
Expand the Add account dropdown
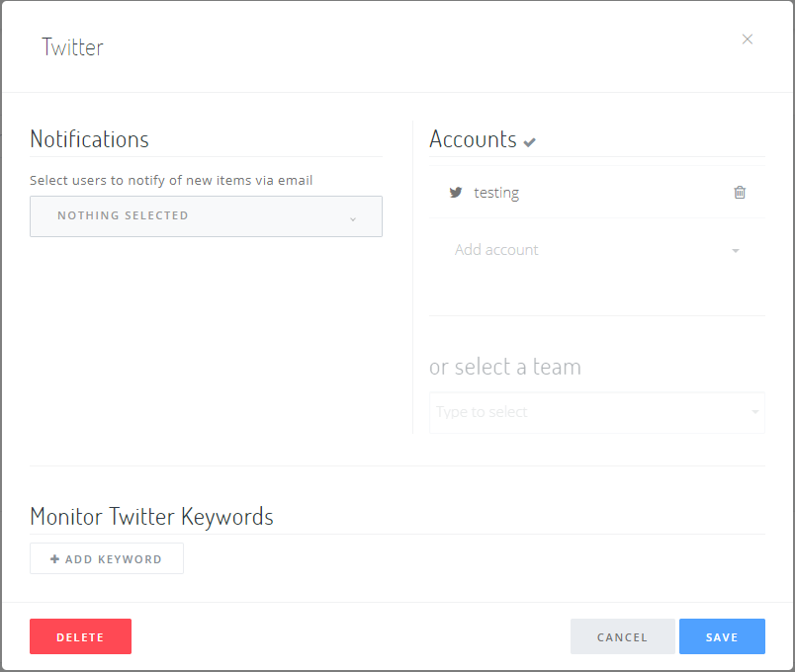(597, 250)
